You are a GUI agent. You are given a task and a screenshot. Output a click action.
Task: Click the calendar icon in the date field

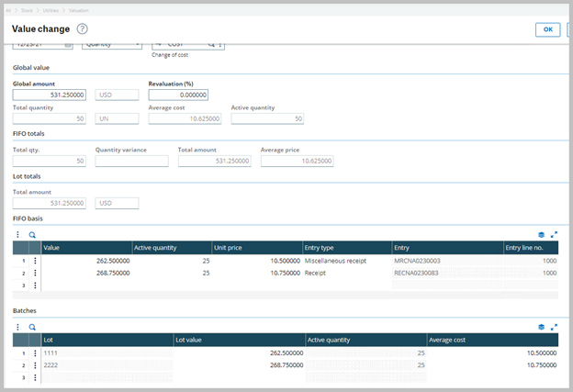click(x=68, y=44)
